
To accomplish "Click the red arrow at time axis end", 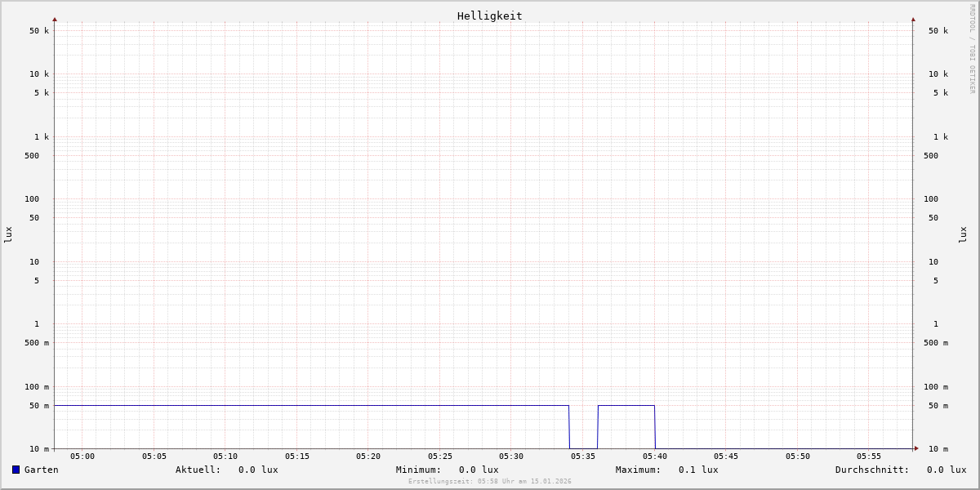I will pos(916,448).
